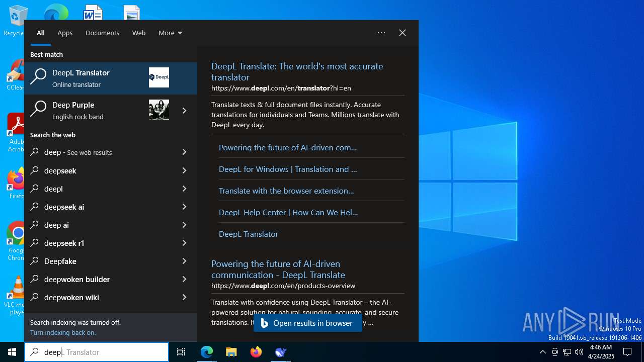Click the safely-remove-hardware tray icon
Image resolution: width=644 pixels, height=362 pixels.
[x=555, y=352]
